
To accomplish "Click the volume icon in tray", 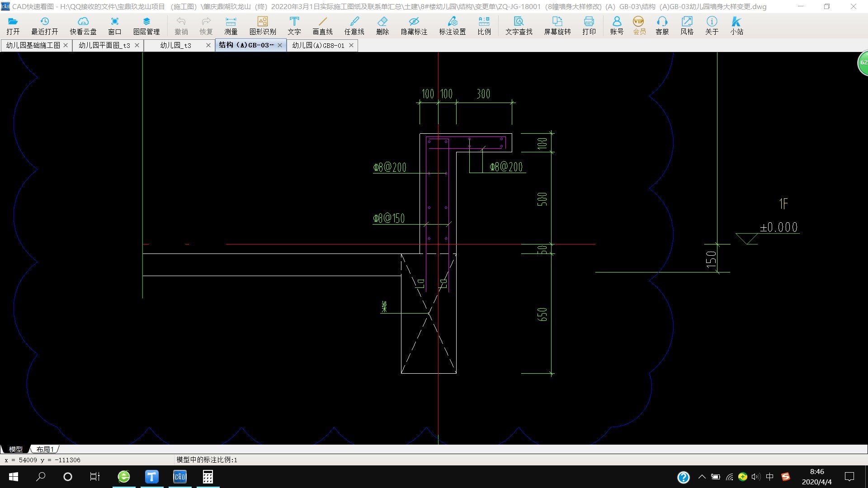I will [755, 477].
